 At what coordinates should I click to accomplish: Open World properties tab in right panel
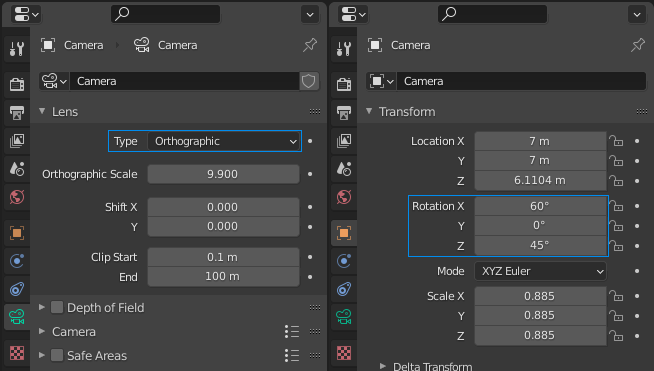344,197
